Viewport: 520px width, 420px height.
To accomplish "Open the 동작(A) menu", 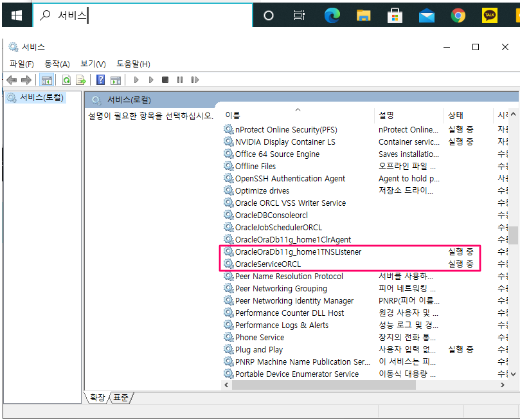I will pyautogui.click(x=57, y=64).
